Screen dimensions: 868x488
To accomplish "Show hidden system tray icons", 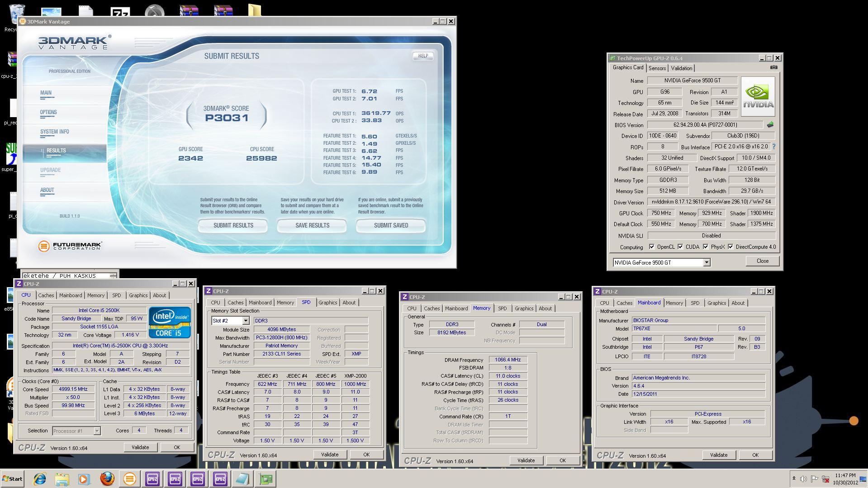I will point(794,479).
